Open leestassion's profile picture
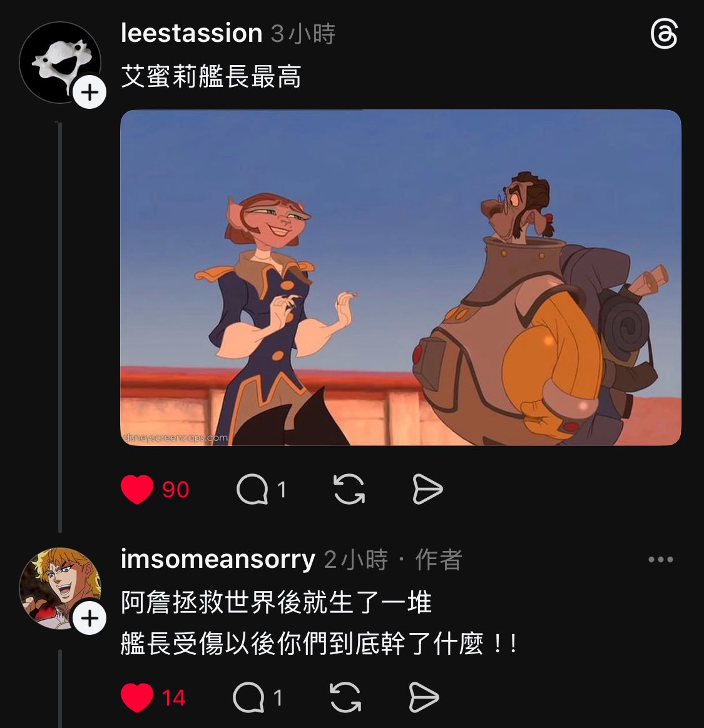This screenshot has height=728, width=704. tap(60, 62)
